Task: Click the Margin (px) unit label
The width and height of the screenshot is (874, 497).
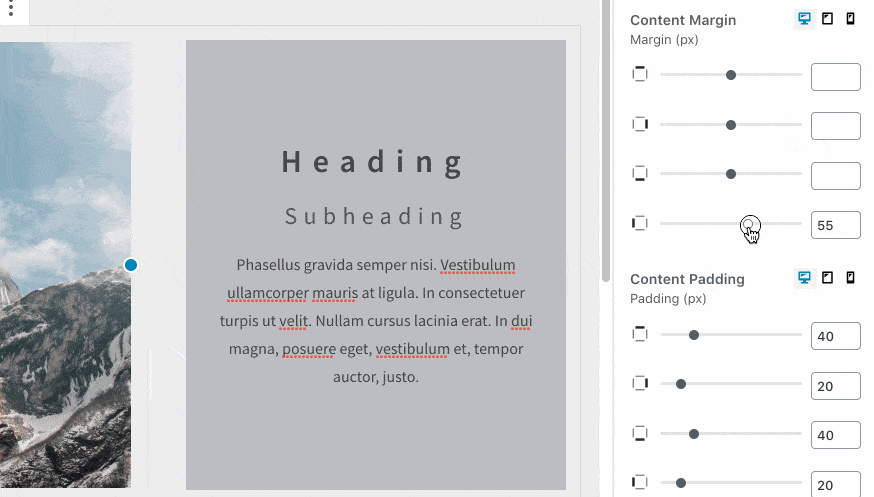Action: coord(664,40)
